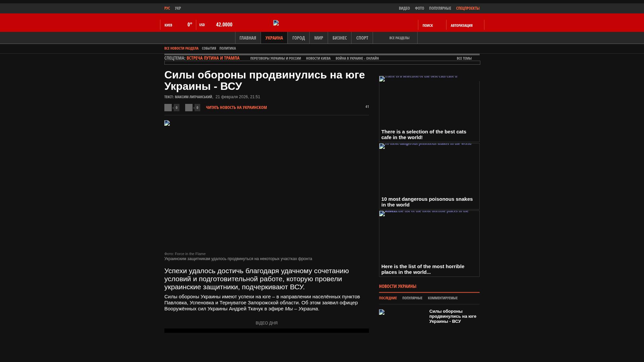
Task: Open the Бизнес navigation tab
Action: point(339,38)
